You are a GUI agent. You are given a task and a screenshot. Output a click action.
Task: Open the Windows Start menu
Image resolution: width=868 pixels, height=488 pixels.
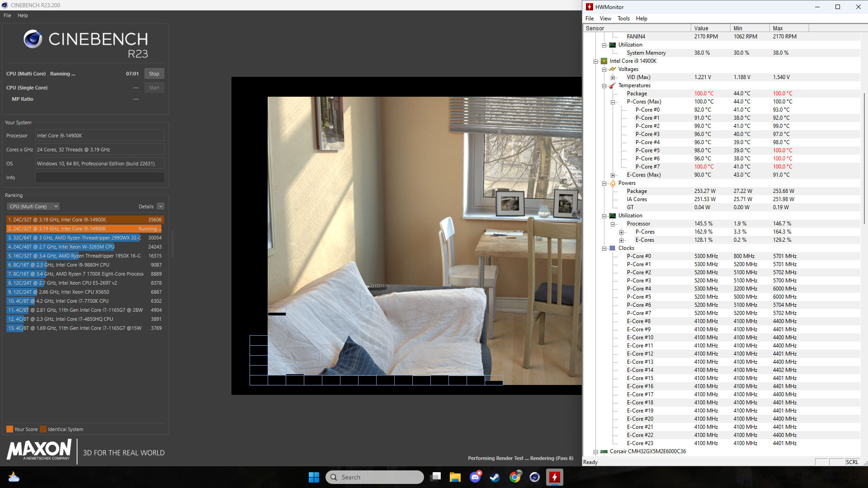pyautogui.click(x=314, y=477)
